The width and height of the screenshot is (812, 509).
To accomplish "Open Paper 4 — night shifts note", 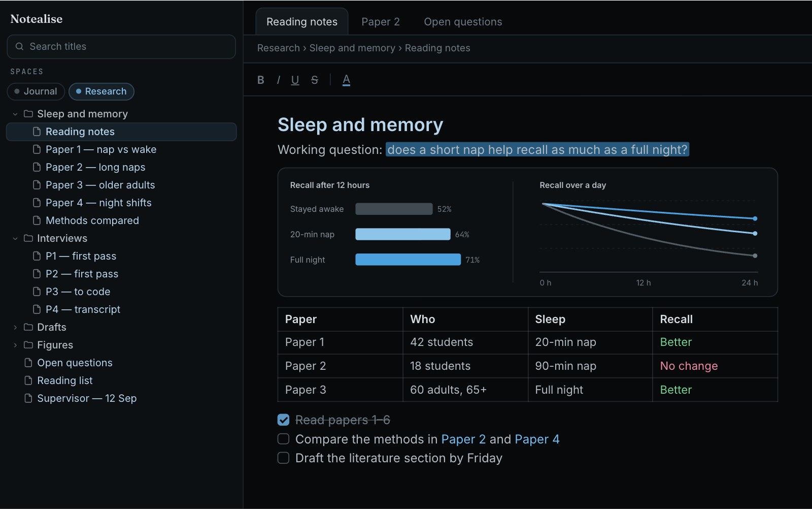I will [x=121, y=203].
